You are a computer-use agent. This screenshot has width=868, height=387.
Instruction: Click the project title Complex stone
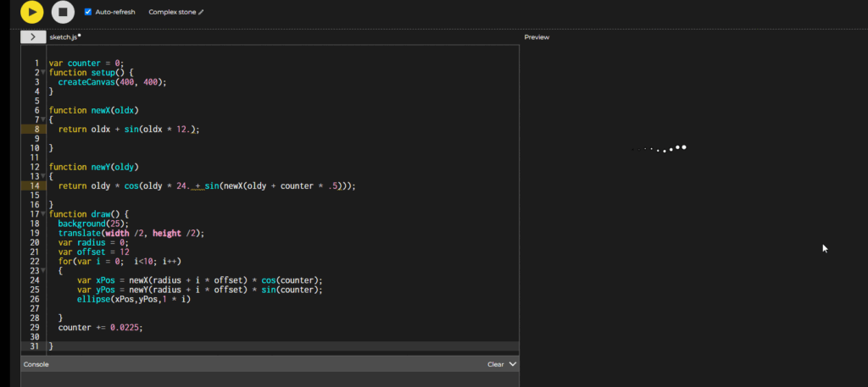click(x=172, y=12)
